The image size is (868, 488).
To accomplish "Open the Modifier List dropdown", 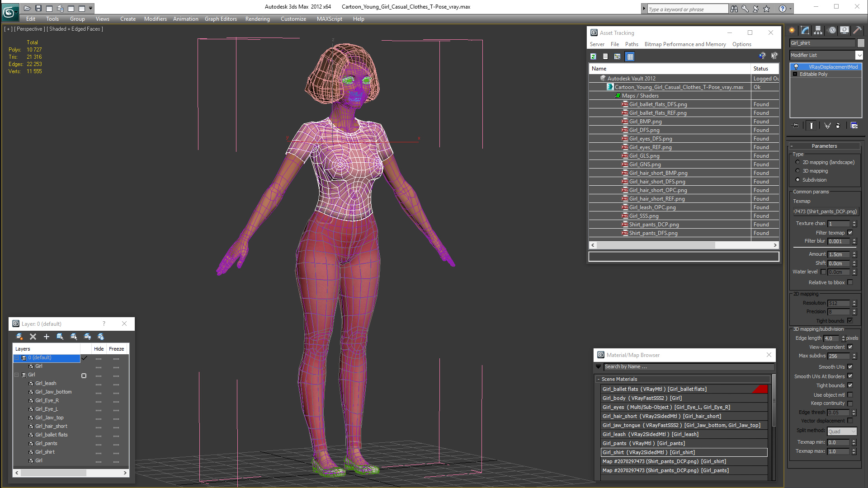I will point(859,55).
